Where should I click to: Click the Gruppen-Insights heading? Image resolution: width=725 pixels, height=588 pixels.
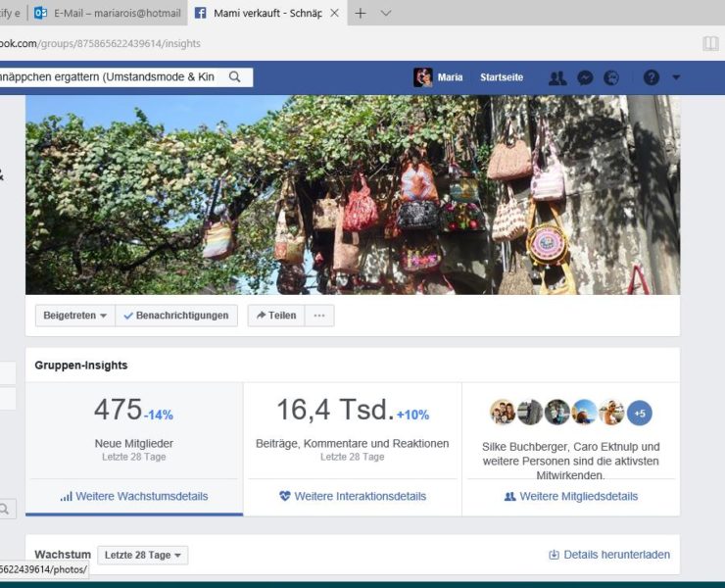[x=81, y=365]
